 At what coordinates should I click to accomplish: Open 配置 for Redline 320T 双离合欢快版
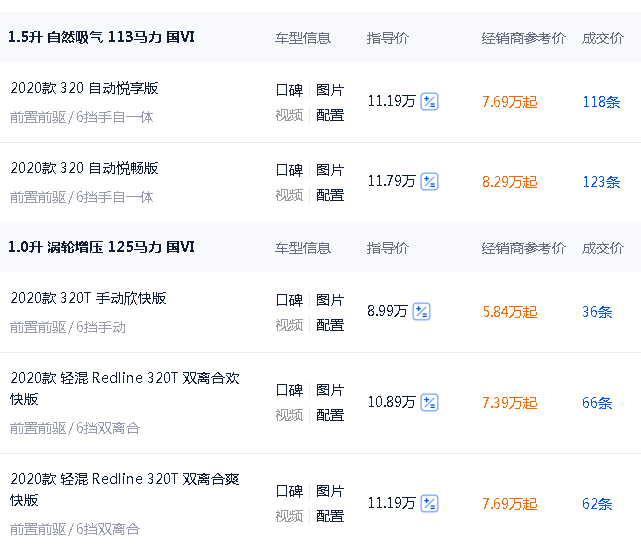(330, 415)
